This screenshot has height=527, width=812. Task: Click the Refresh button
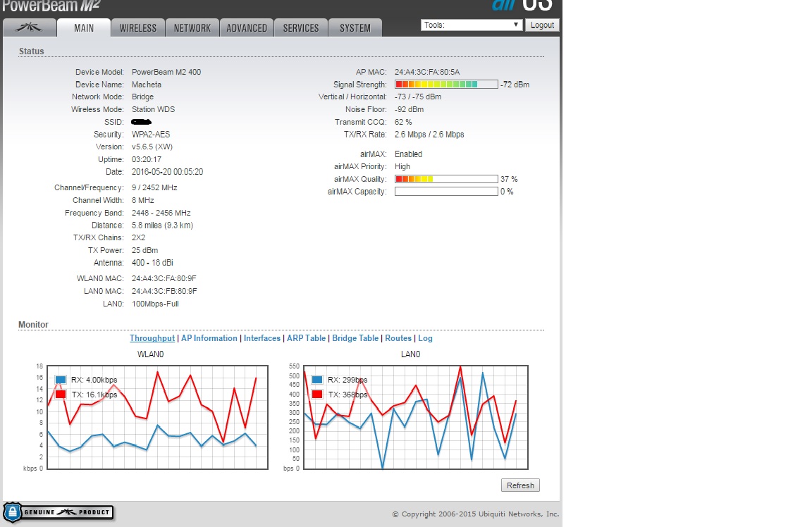pyautogui.click(x=520, y=485)
